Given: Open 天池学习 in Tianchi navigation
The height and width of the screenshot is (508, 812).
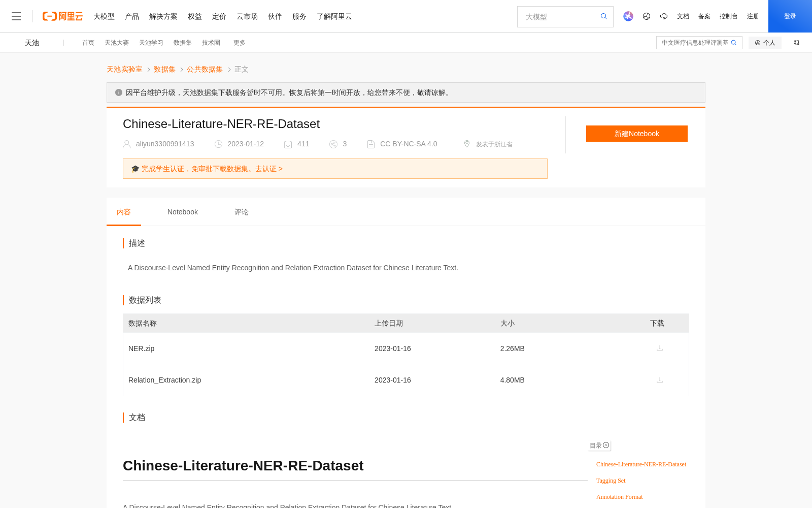Looking at the screenshot, I should pos(151,43).
